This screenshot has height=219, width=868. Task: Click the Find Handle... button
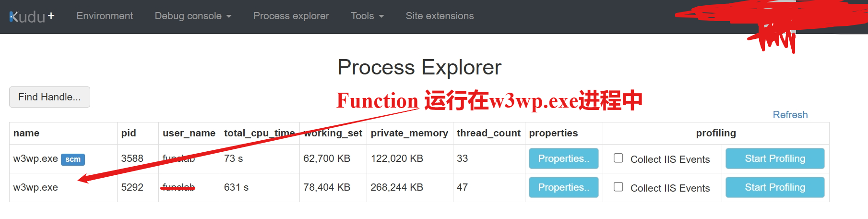pyautogui.click(x=49, y=97)
